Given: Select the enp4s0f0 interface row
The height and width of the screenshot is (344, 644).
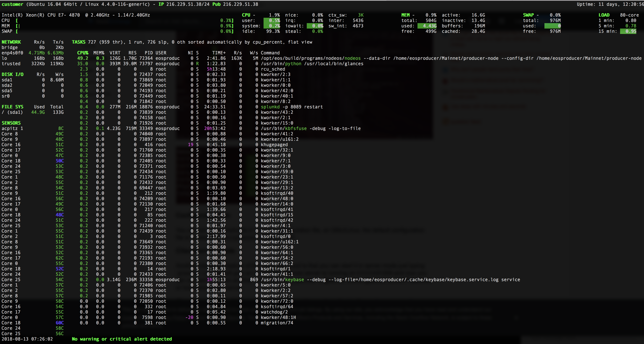Looking at the screenshot, I should (x=32, y=53).
